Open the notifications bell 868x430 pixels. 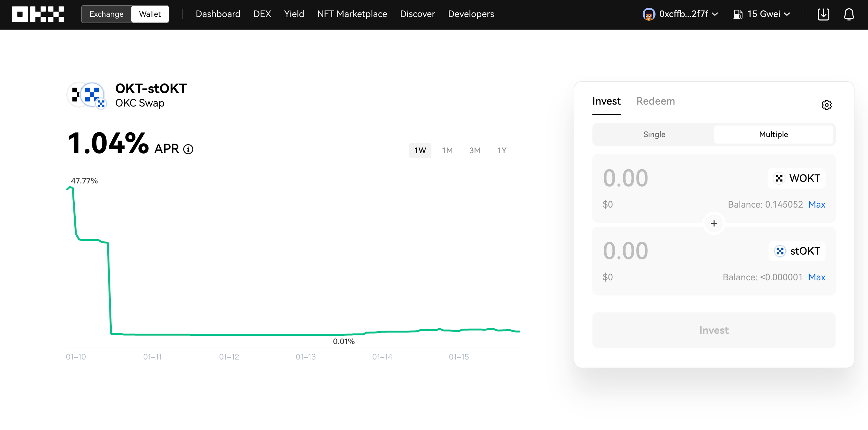(849, 14)
